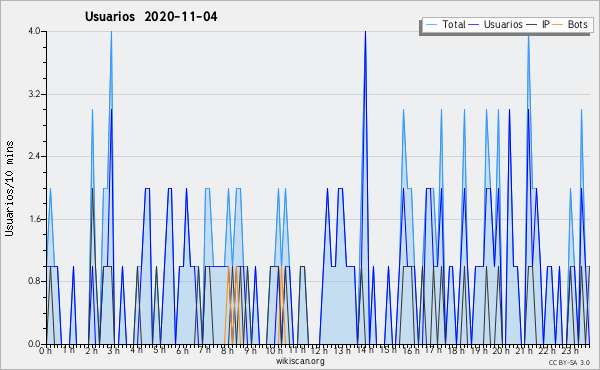Click the '0.0' y-axis value
The height and width of the screenshot is (370, 600).
[34, 344]
